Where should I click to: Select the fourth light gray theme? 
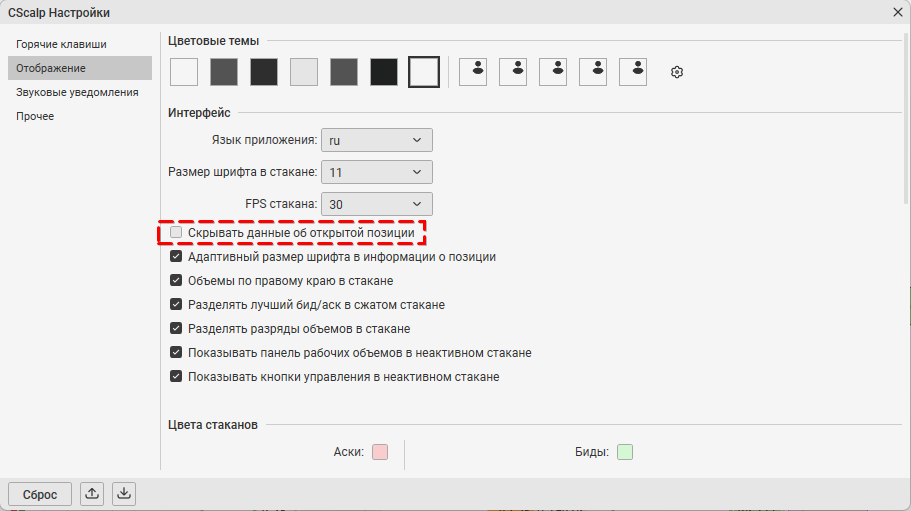[304, 72]
